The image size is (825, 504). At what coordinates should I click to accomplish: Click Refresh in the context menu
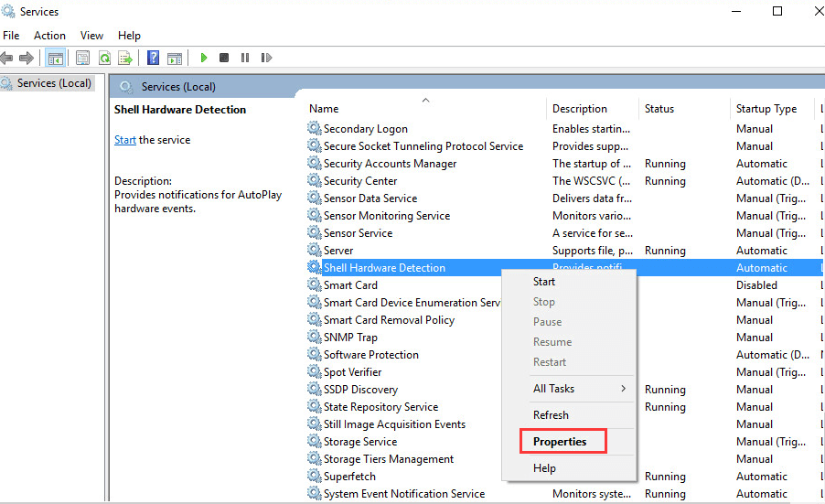[551, 414]
